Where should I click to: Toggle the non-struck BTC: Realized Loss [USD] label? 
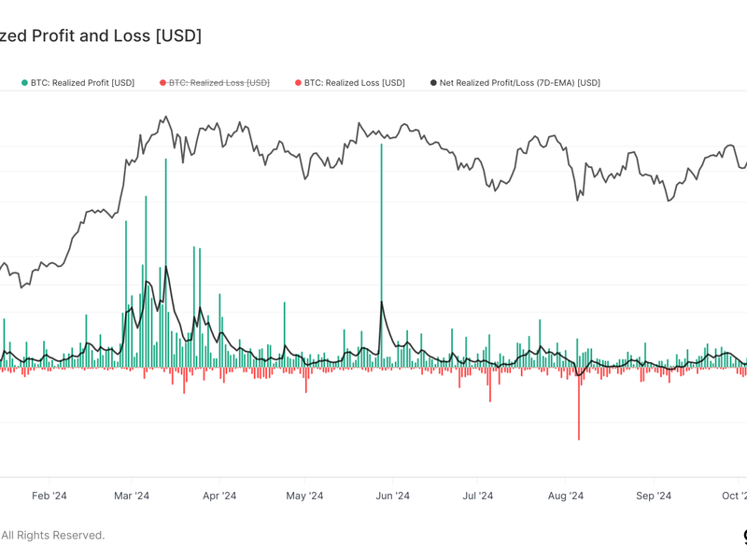355,83
